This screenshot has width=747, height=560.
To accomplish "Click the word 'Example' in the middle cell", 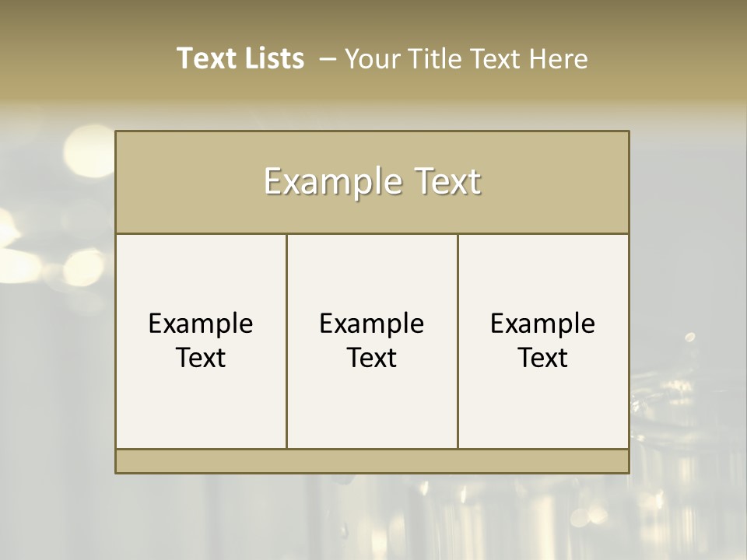I will 372,324.
